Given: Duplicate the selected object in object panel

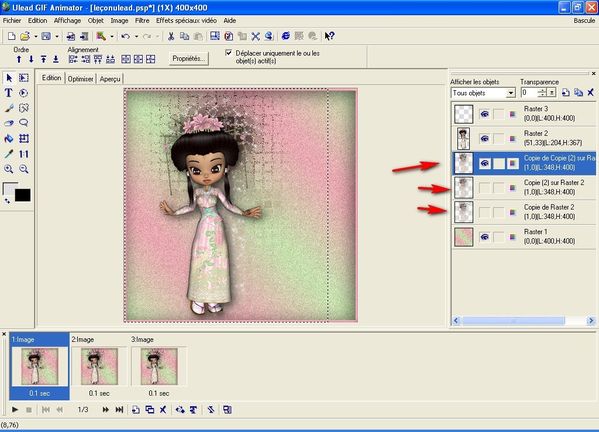Looking at the screenshot, I should pos(578,92).
